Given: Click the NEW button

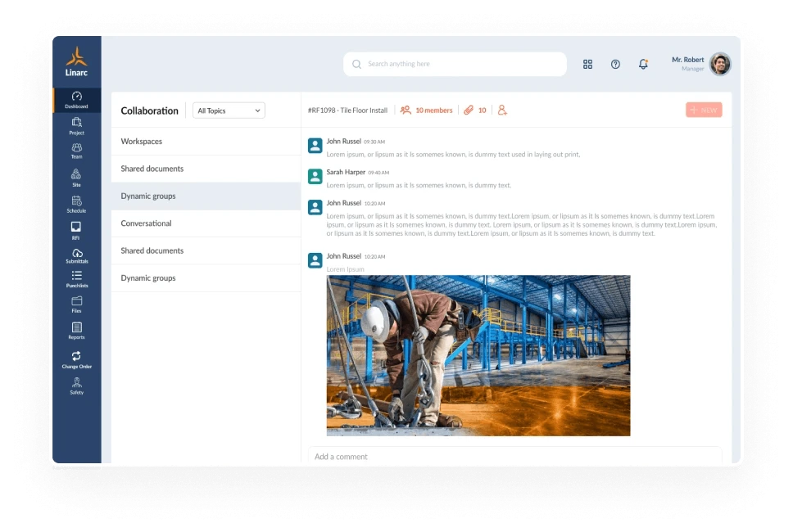Looking at the screenshot, I should click(703, 110).
